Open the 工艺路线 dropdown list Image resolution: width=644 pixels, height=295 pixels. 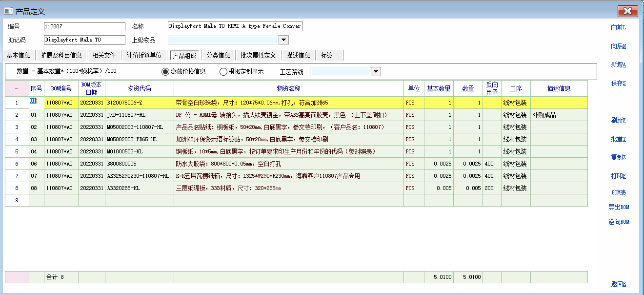[x=376, y=72]
